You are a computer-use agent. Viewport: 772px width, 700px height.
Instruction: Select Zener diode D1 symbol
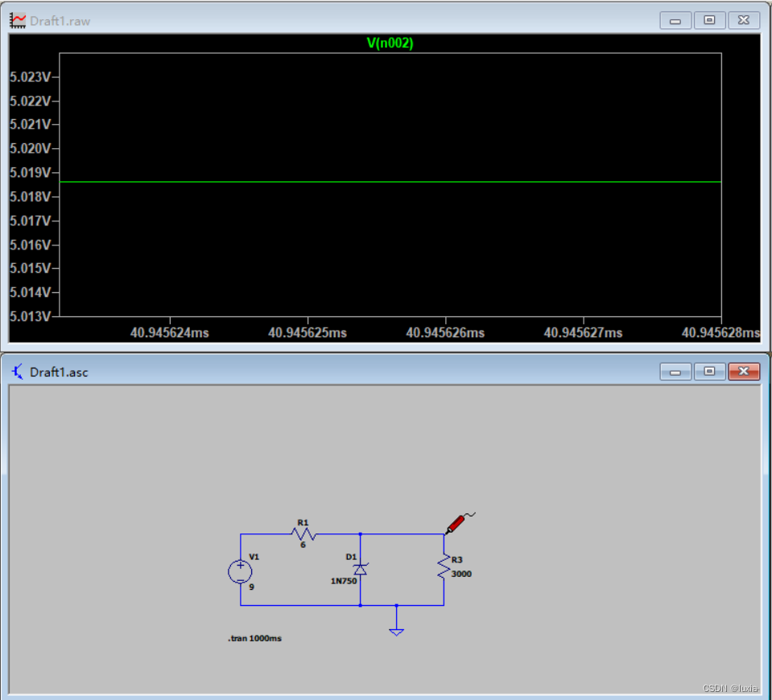click(x=361, y=569)
